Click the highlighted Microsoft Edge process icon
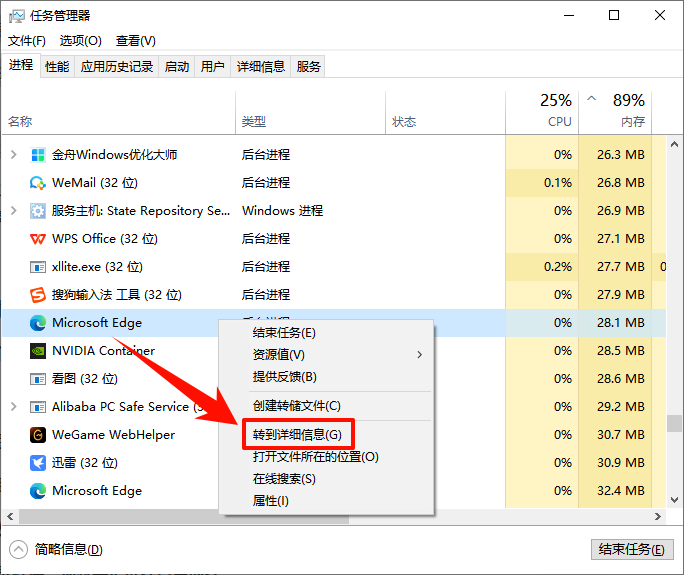This screenshot has width=684, height=575. 38,323
